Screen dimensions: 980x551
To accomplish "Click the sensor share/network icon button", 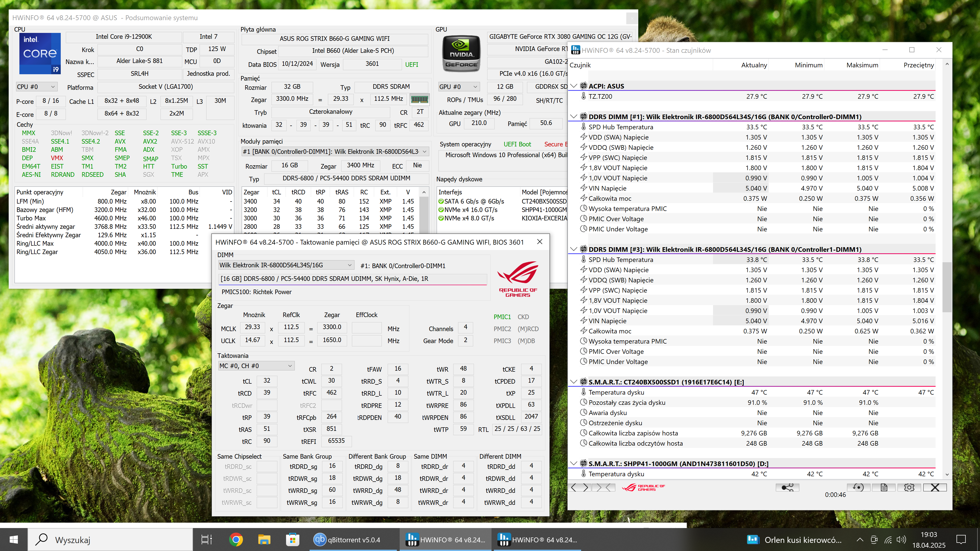I will click(x=787, y=487).
